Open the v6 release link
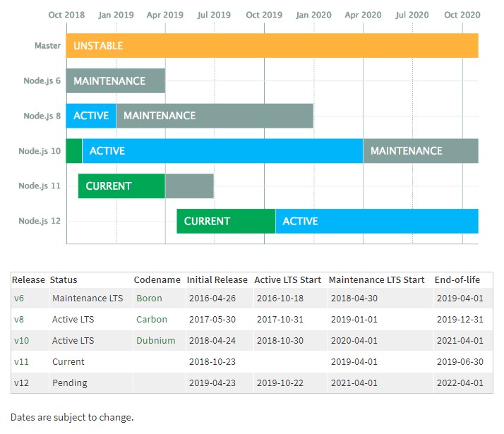 tap(19, 298)
